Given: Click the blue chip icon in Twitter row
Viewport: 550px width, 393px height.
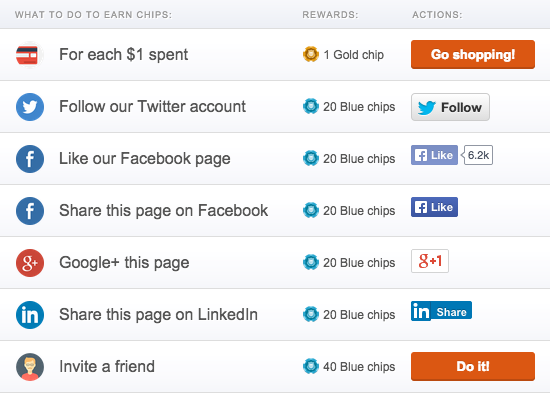Looking at the screenshot, I should coord(311,106).
